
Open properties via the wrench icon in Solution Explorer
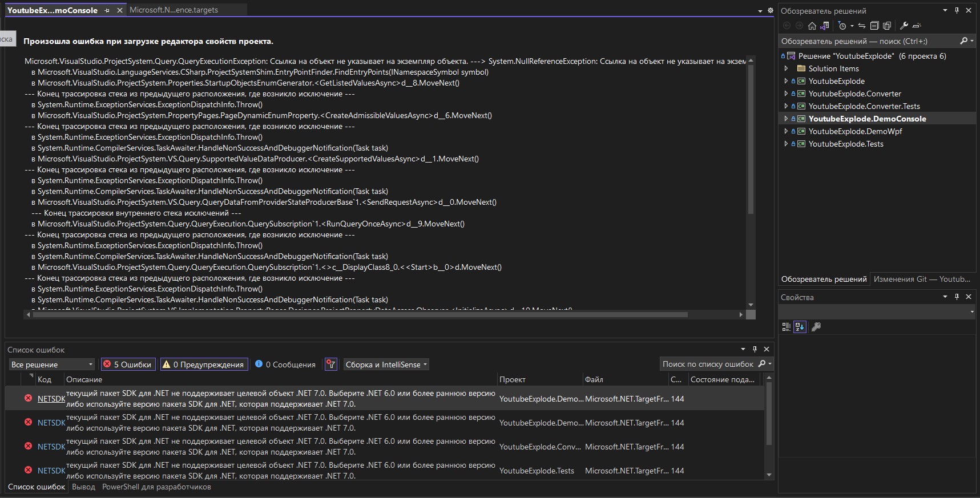tap(904, 26)
